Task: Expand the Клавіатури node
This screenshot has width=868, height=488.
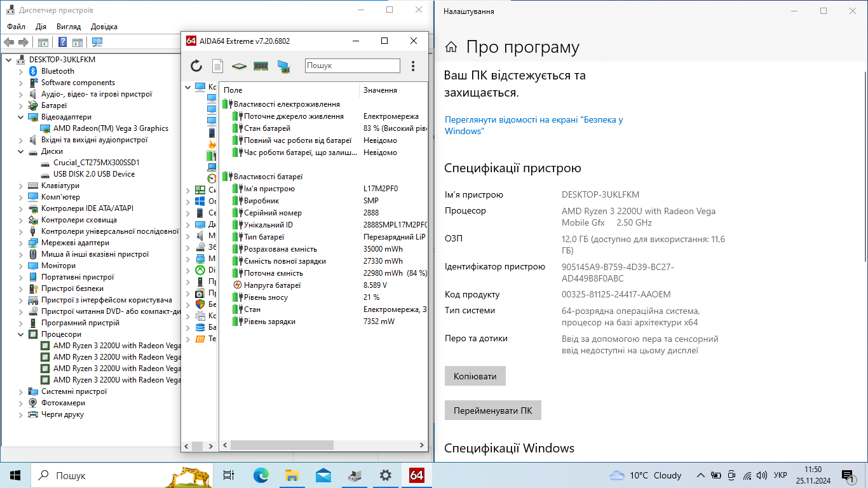Action: [x=21, y=186]
